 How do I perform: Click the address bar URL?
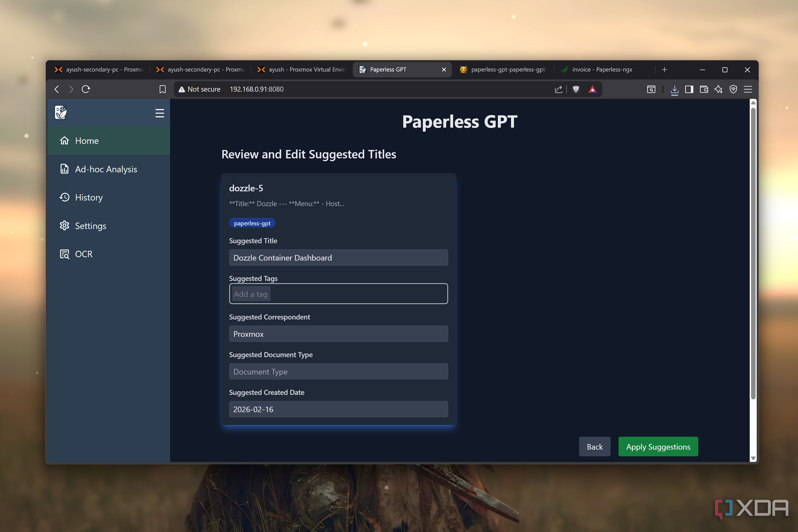[x=256, y=89]
